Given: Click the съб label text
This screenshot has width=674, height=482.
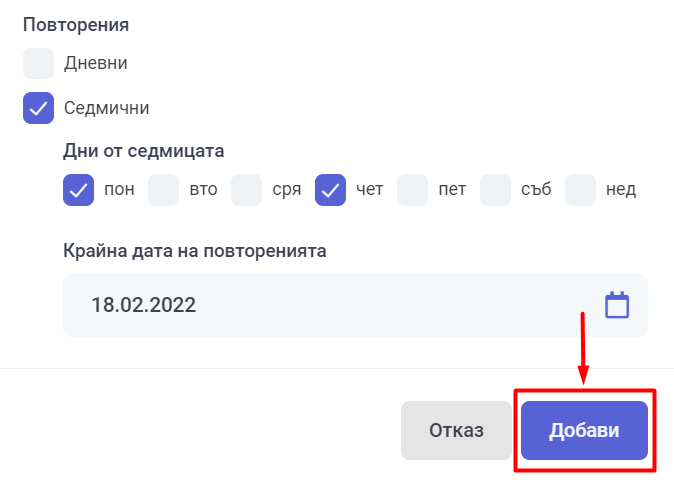Looking at the screenshot, I should pyautogui.click(x=536, y=189).
